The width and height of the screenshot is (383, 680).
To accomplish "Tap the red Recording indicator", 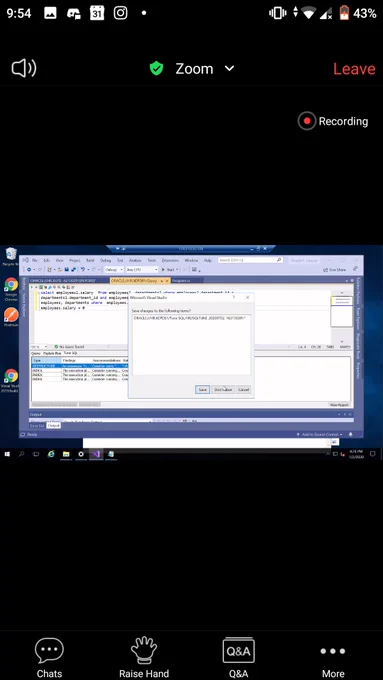I will point(333,121).
